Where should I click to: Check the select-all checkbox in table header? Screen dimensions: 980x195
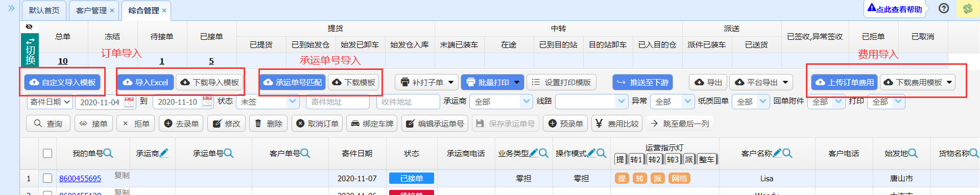tap(47, 153)
